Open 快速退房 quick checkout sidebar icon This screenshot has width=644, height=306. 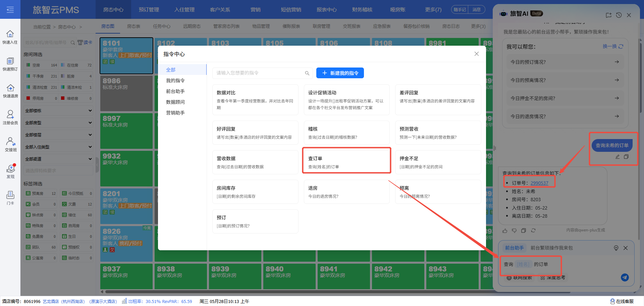[10, 91]
